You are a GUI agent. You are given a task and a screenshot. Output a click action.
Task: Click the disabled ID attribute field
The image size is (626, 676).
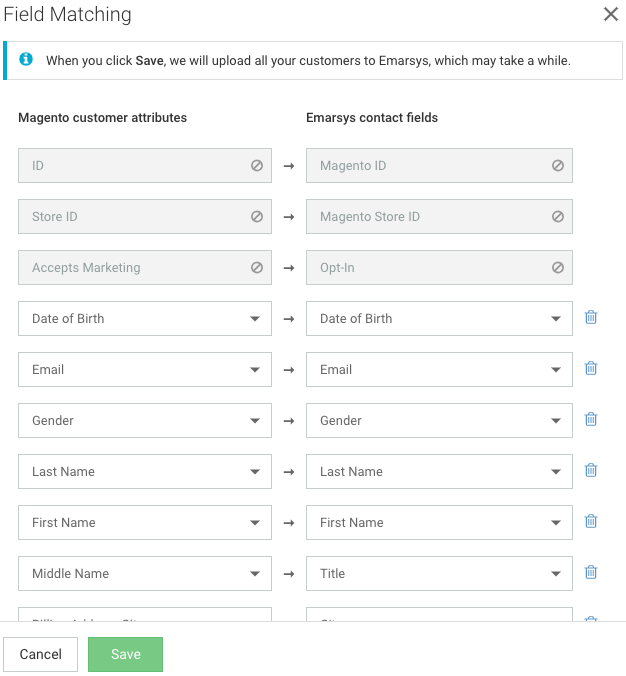pos(145,166)
